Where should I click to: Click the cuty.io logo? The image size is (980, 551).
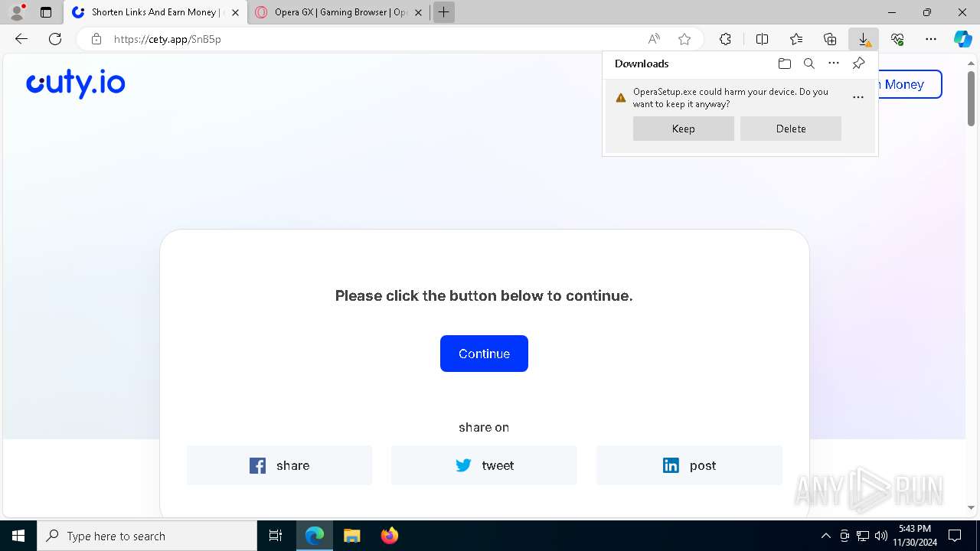(x=76, y=83)
